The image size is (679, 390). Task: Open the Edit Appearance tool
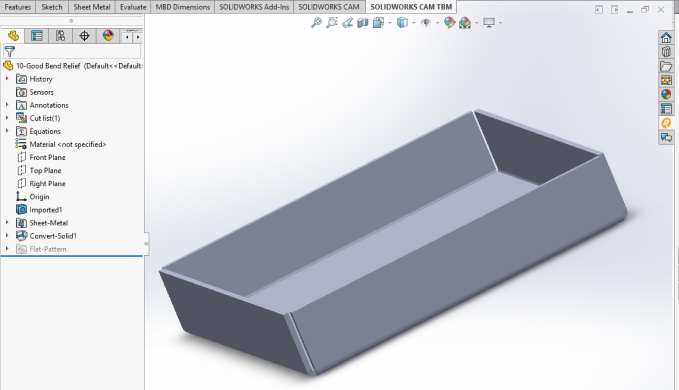coord(449,23)
